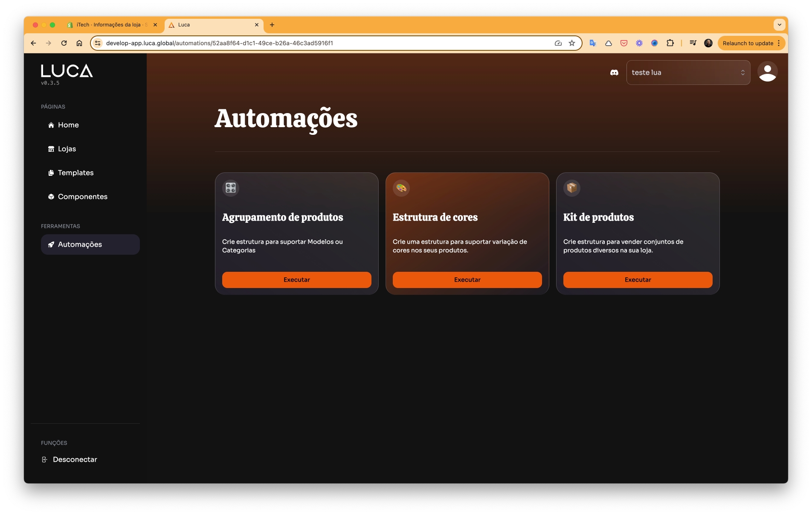Reload the page
812x515 pixels.
(64, 43)
